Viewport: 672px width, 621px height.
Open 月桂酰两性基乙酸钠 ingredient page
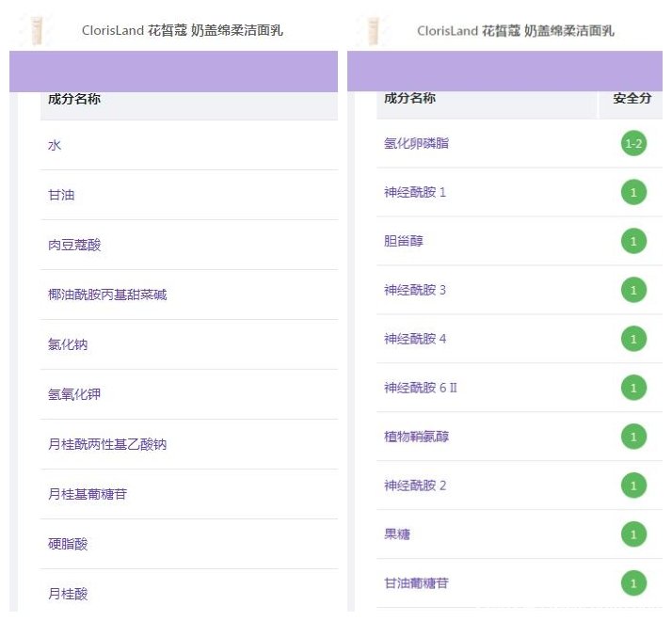coord(107,445)
